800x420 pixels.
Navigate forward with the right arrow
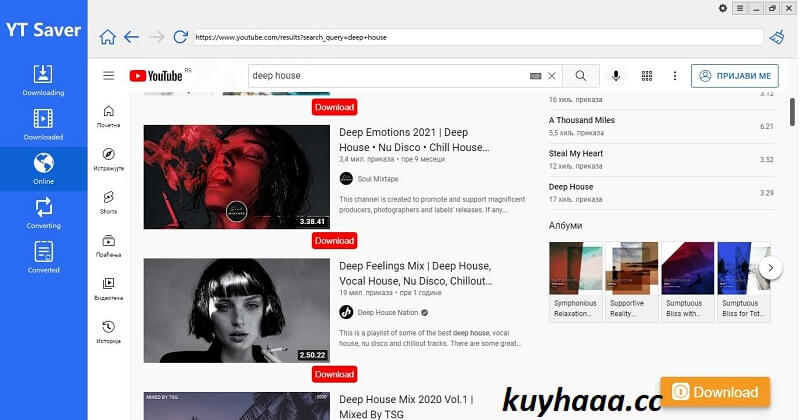[x=157, y=37]
